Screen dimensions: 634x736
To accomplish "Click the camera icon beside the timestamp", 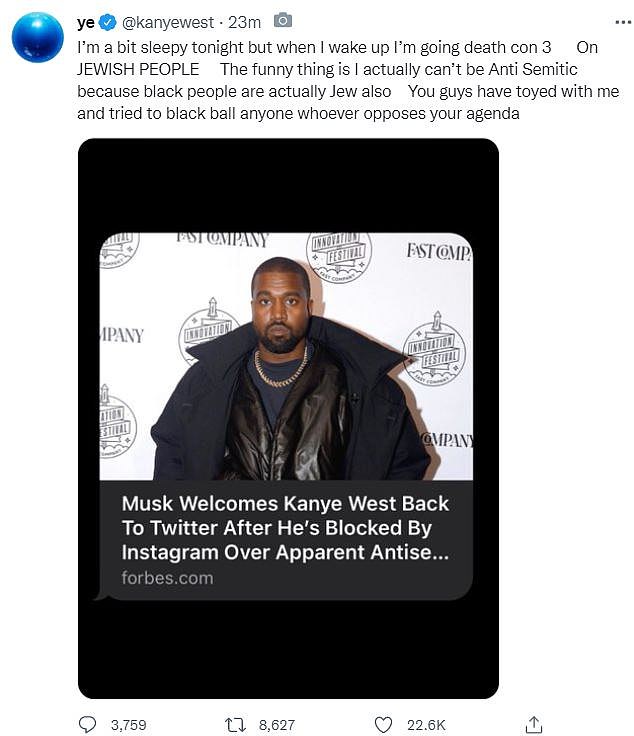I will [x=283, y=20].
